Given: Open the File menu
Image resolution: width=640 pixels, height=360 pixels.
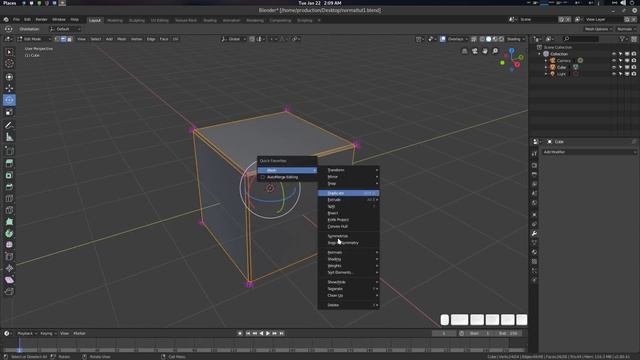Looking at the screenshot, I should tap(16, 20).
